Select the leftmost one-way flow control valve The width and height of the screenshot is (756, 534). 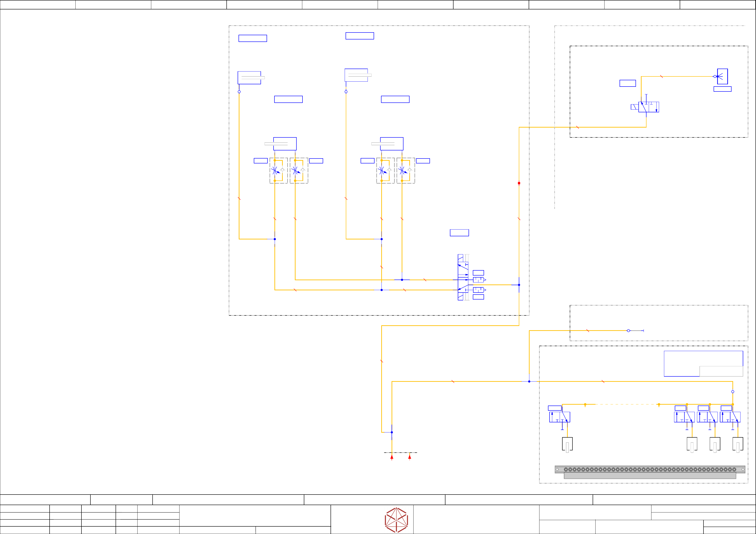pos(278,170)
